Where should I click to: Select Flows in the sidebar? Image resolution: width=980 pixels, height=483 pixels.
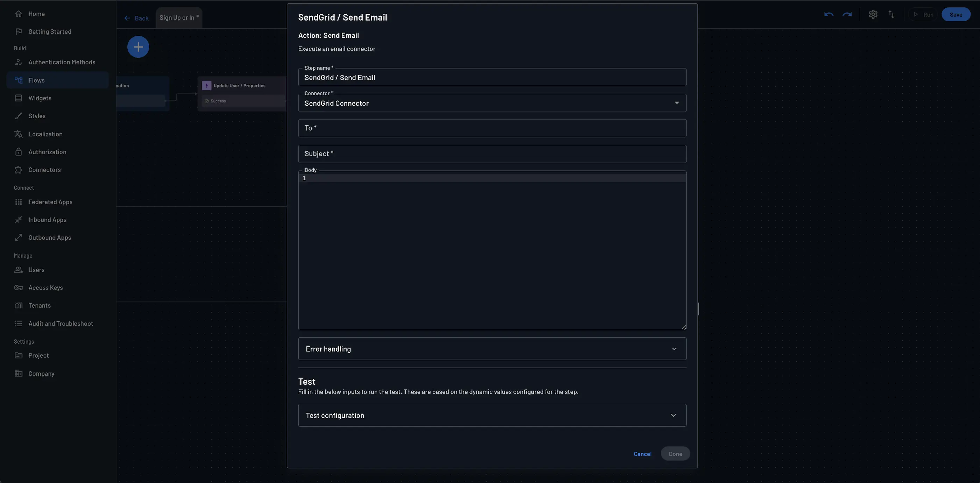(36, 80)
